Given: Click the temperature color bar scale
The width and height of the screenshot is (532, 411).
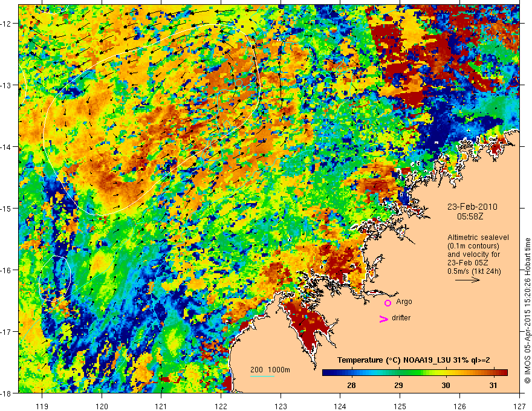Looking at the screenshot, I should pos(415,373).
